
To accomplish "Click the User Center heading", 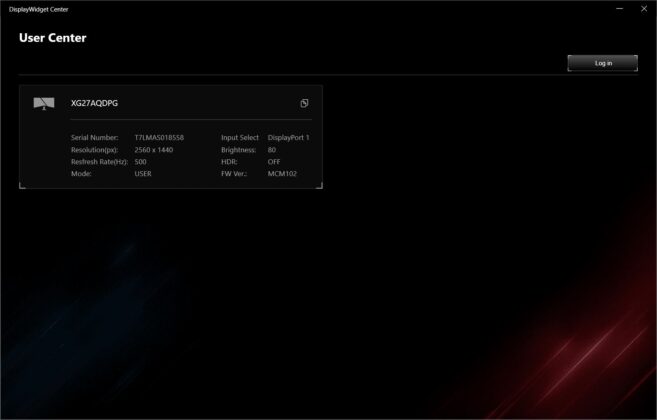I will pyautogui.click(x=53, y=38).
